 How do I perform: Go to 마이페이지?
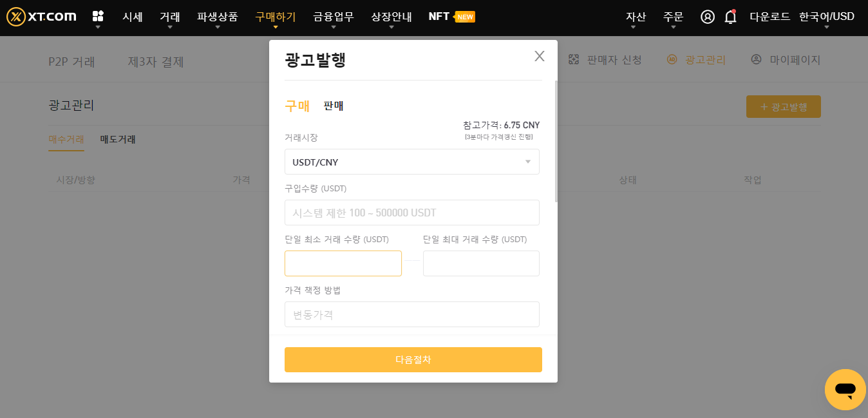click(x=786, y=60)
